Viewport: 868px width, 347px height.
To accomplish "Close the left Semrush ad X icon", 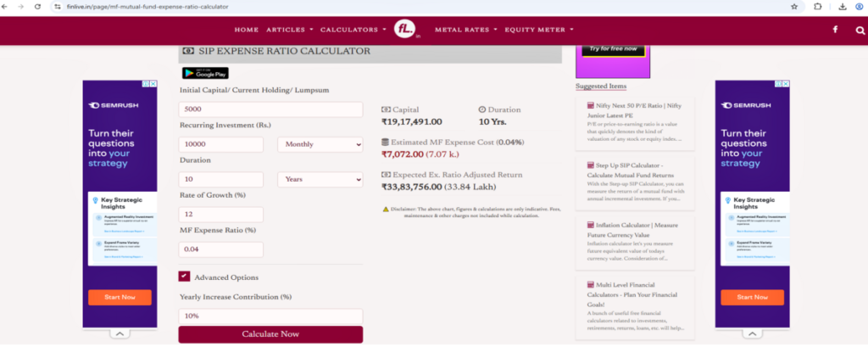I will [153, 84].
